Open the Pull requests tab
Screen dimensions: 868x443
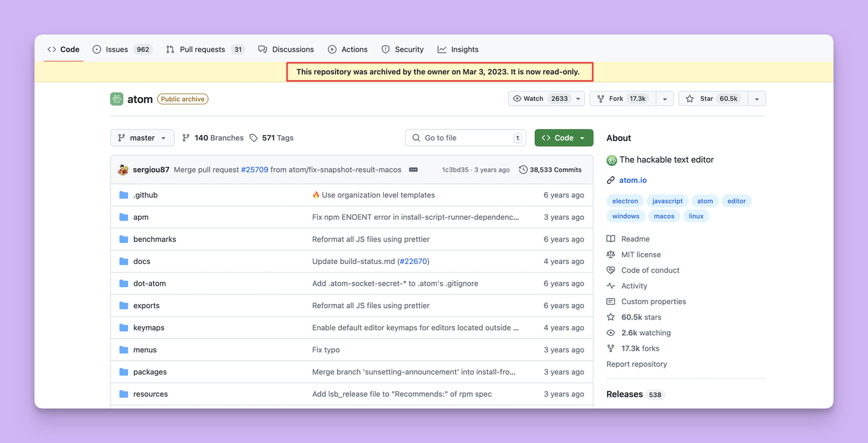tap(205, 50)
